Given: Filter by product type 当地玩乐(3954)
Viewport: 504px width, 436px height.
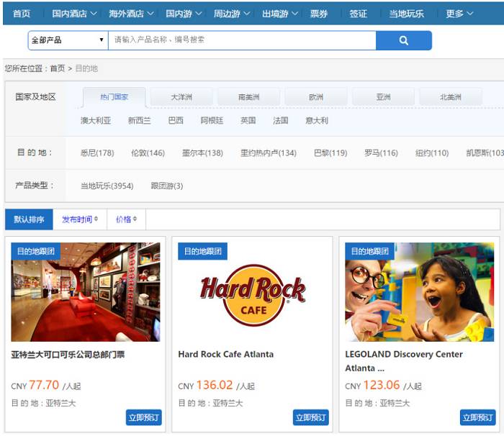Looking at the screenshot, I should coord(107,186).
